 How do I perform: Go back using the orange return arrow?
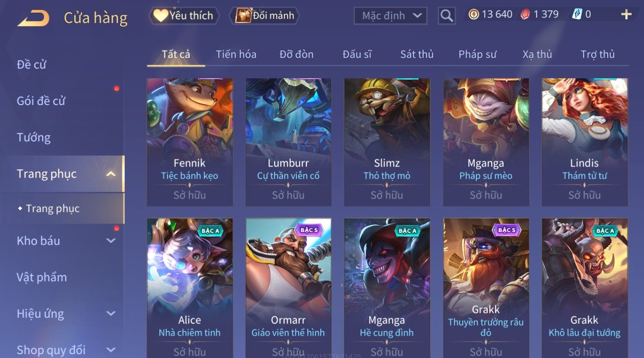(33, 18)
